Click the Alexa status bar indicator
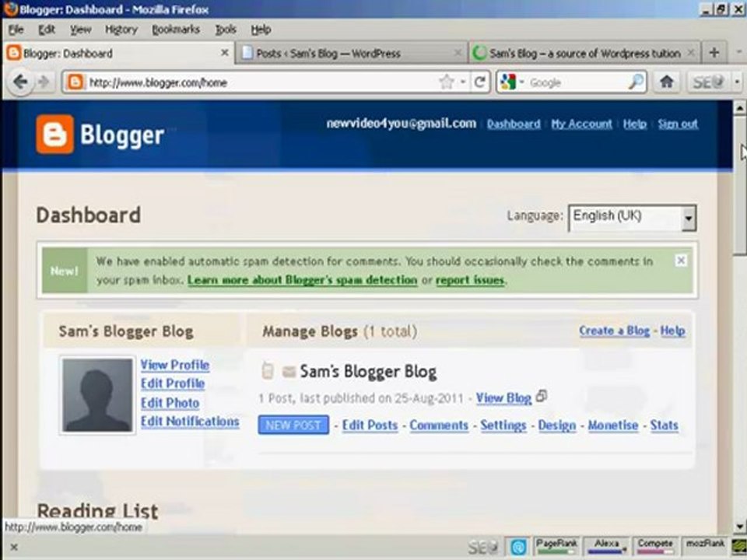Screen dimensions: 747x560 click(606, 546)
